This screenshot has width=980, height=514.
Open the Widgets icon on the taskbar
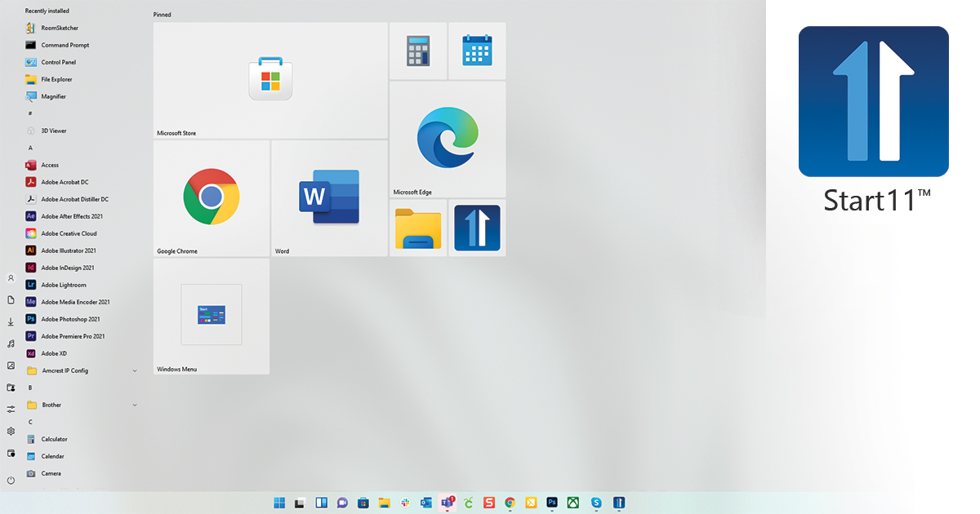pos(322,503)
